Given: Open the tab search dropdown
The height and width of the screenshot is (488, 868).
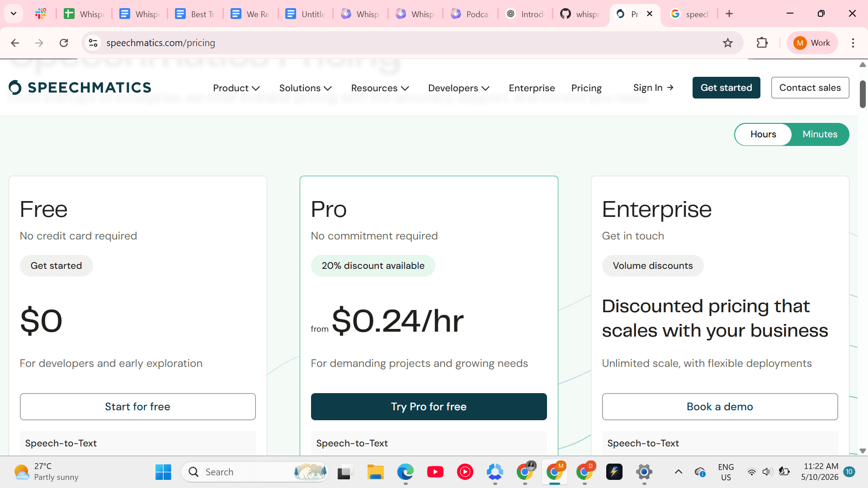Looking at the screenshot, I should (x=14, y=14).
